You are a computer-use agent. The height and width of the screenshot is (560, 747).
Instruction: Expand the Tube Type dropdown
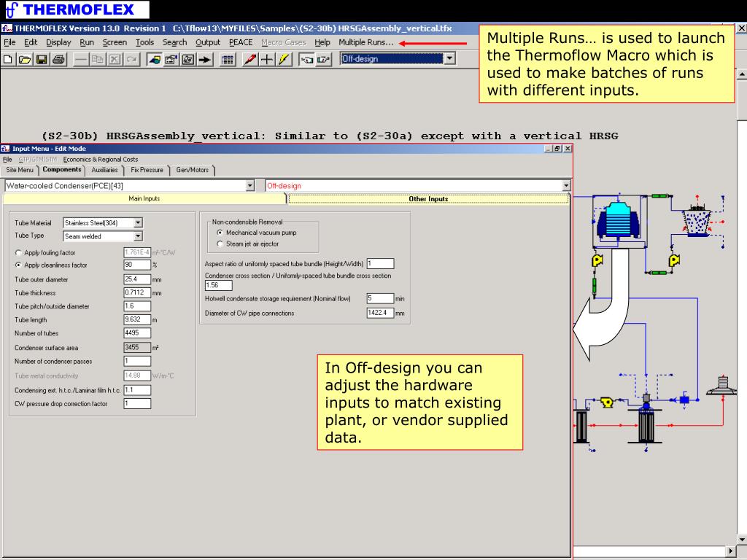138,236
